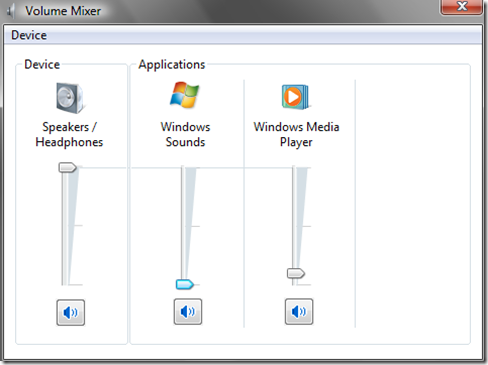Mute Windows Sounds

[188, 312]
